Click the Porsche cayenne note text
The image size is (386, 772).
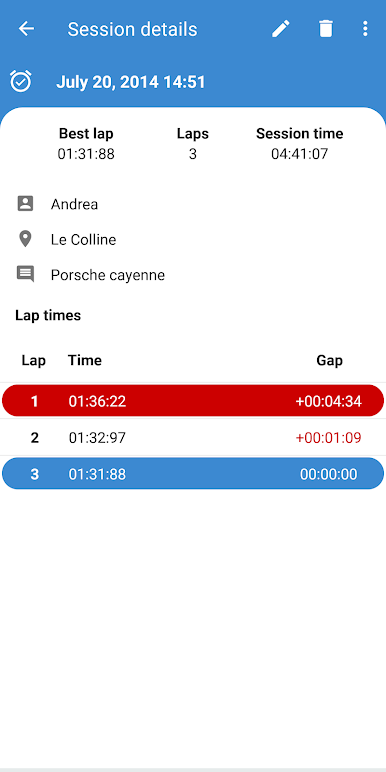[x=108, y=275]
